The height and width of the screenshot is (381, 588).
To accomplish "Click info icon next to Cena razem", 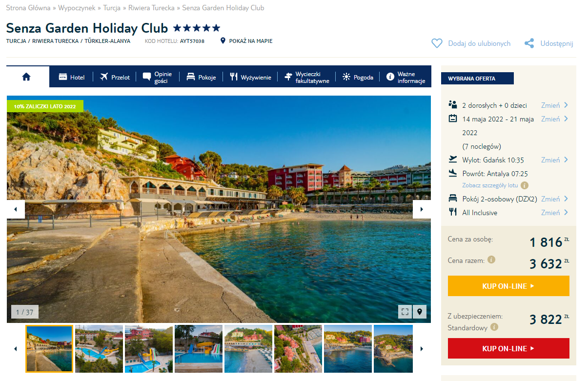I will click(x=491, y=260).
